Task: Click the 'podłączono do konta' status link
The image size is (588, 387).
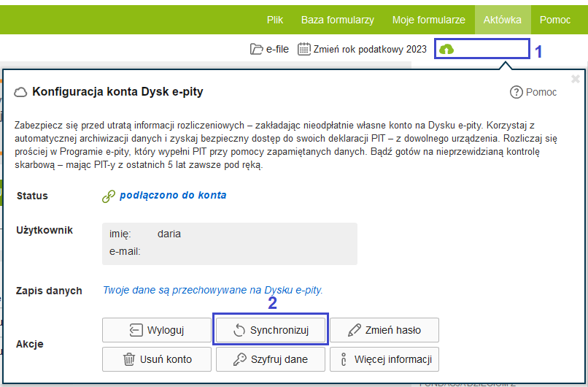Action: point(172,195)
